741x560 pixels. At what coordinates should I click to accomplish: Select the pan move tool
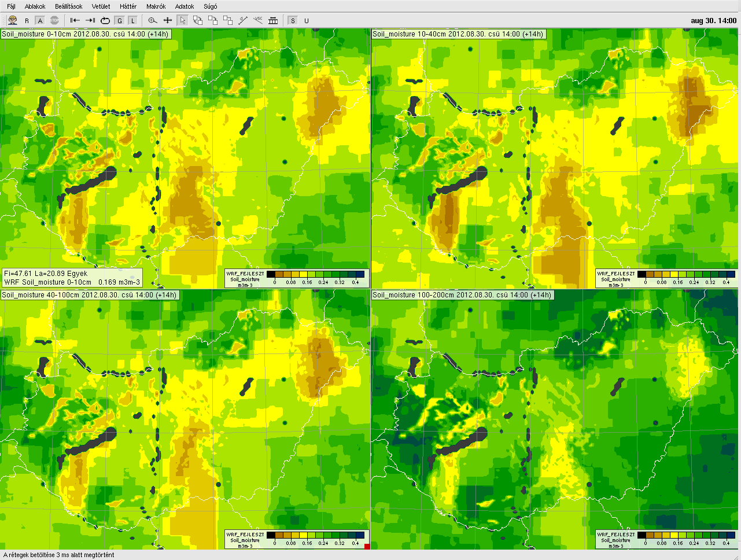tap(168, 20)
